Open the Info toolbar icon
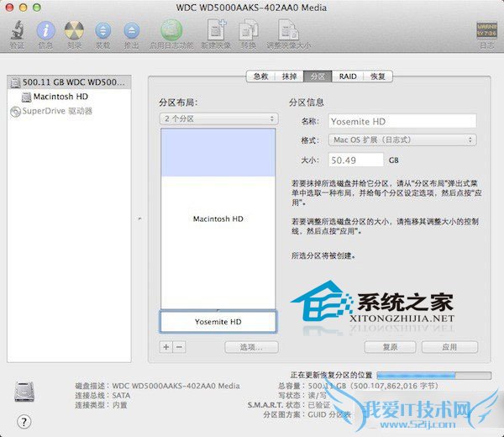The image size is (504, 437). pos(45,30)
